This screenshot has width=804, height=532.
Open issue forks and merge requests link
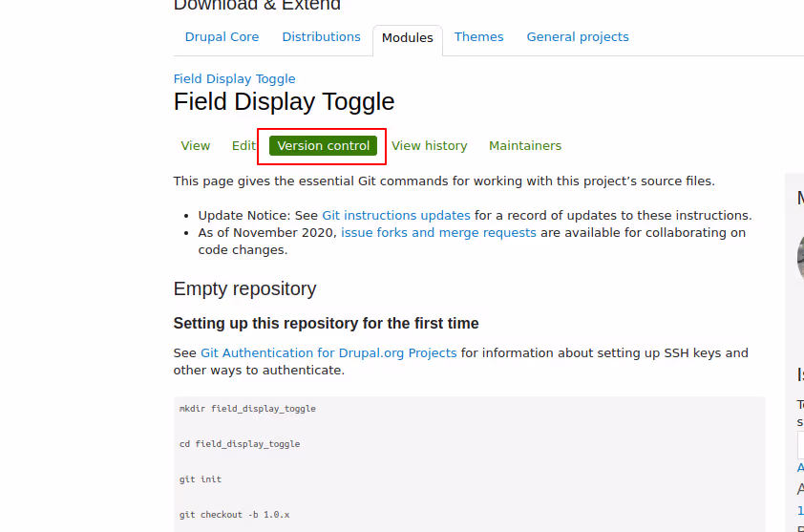pyautogui.click(x=438, y=233)
